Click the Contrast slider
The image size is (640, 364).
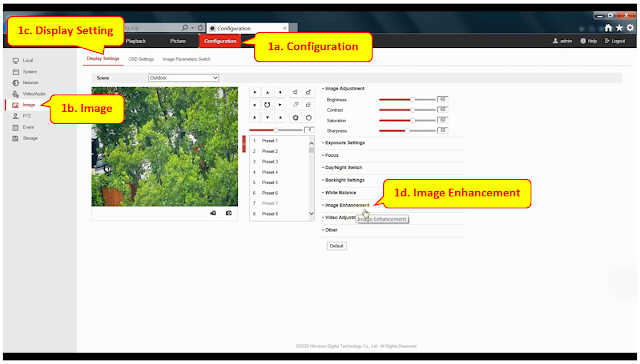(x=407, y=110)
